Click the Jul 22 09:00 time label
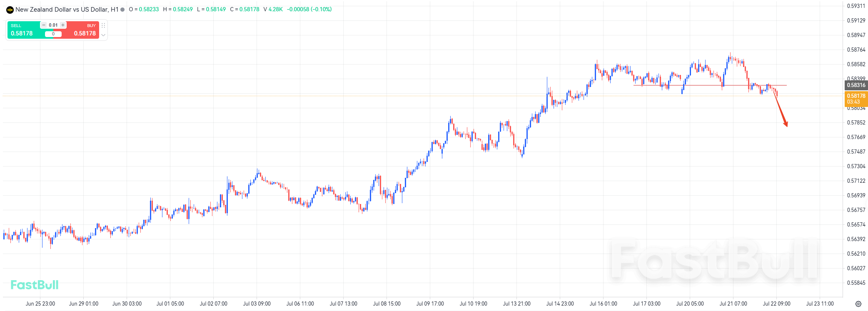The width and height of the screenshot is (868, 311). tap(776, 304)
